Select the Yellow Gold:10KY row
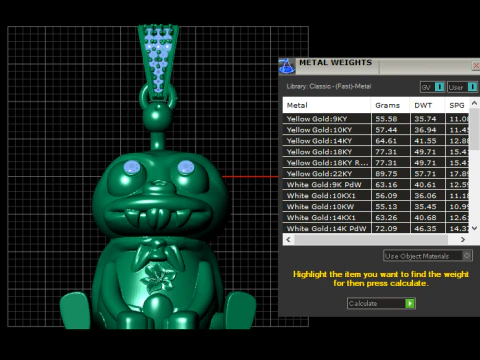 (376, 130)
